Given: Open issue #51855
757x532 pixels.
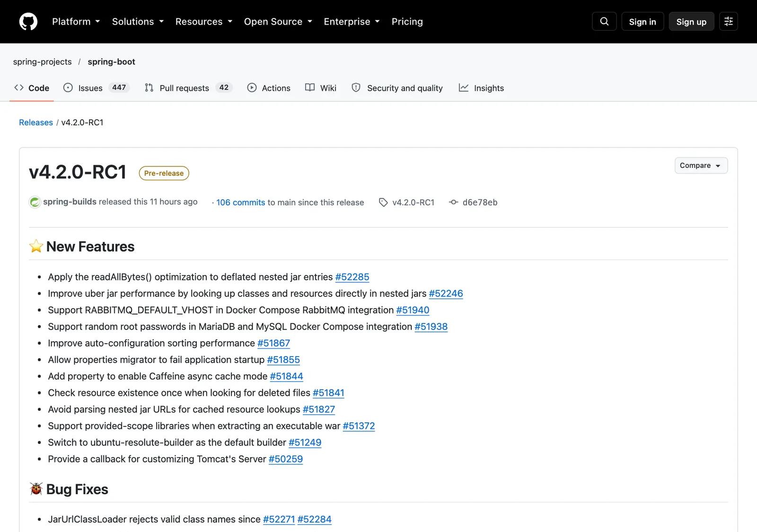Looking at the screenshot, I should coord(283,360).
